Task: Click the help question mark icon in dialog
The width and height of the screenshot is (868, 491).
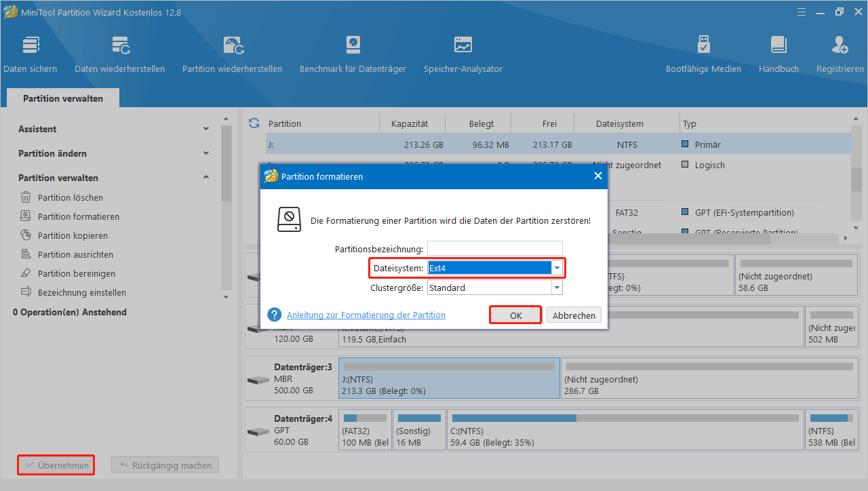Action: click(274, 315)
